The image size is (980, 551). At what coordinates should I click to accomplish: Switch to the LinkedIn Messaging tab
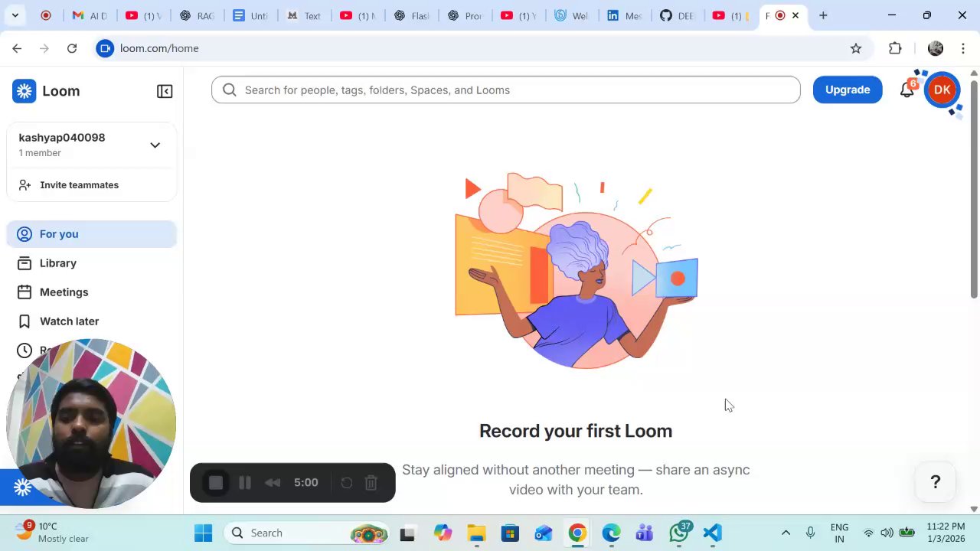pos(625,15)
